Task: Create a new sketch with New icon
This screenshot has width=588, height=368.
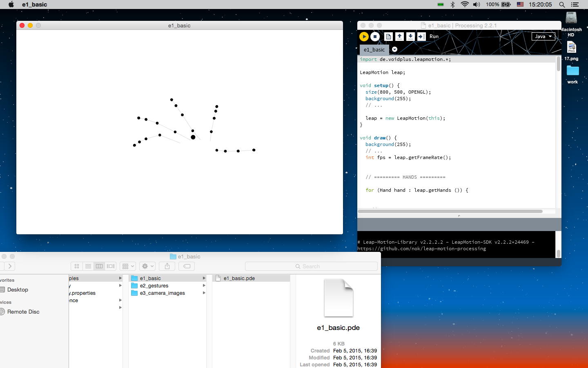Action: click(x=388, y=37)
